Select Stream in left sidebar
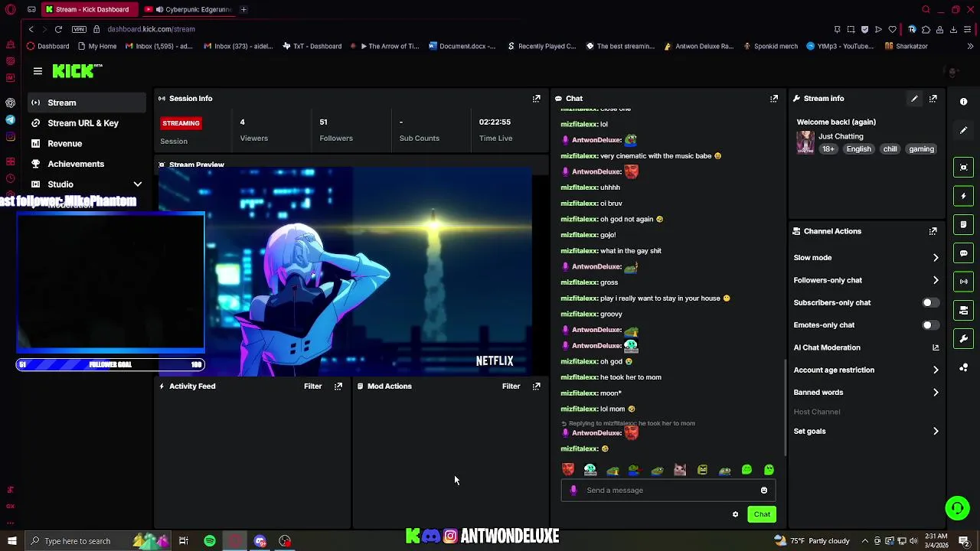980x551 pixels. pos(86,103)
